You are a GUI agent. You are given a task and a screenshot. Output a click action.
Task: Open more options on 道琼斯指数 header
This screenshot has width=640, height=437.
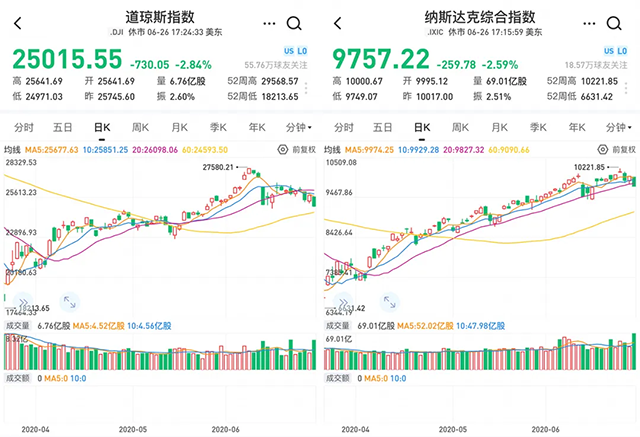pyautogui.click(x=269, y=24)
